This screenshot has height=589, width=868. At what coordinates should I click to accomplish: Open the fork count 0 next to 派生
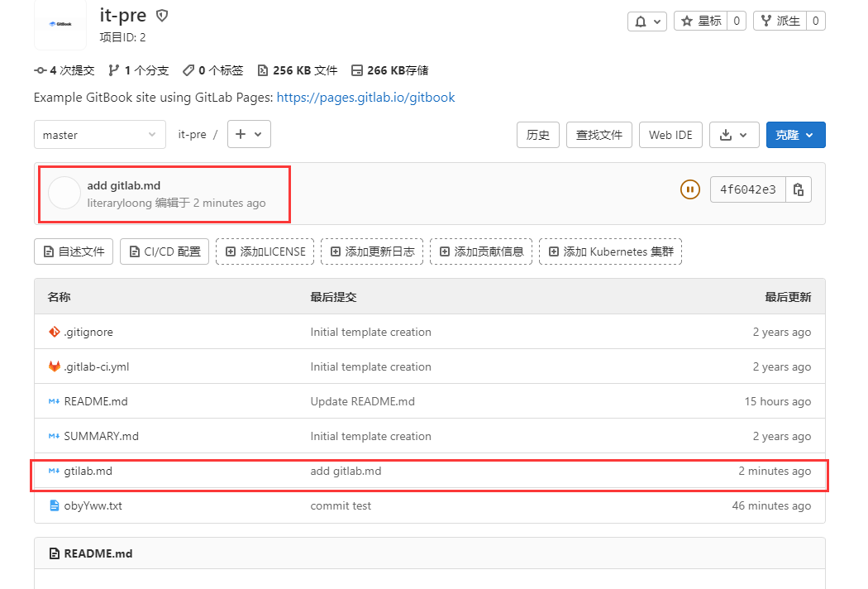pos(815,21)
